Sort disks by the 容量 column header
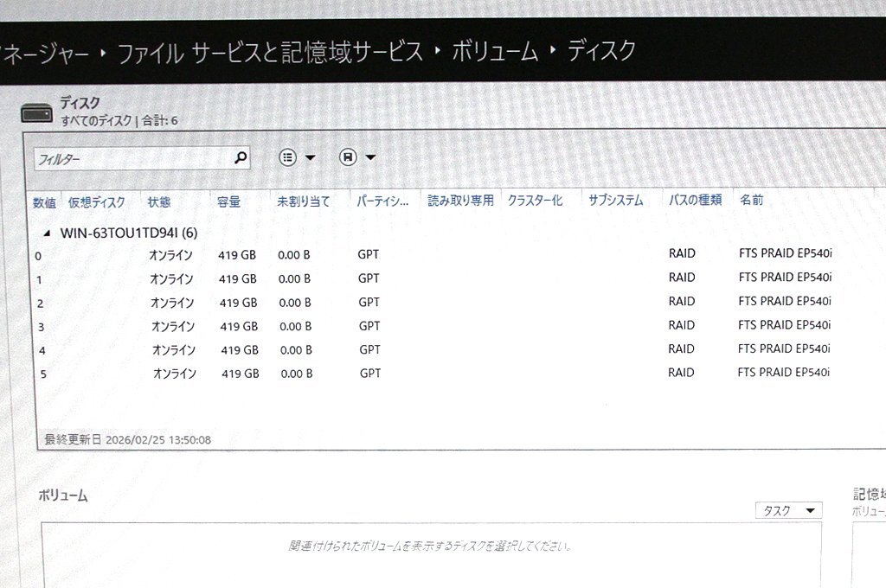 [228, 201]
